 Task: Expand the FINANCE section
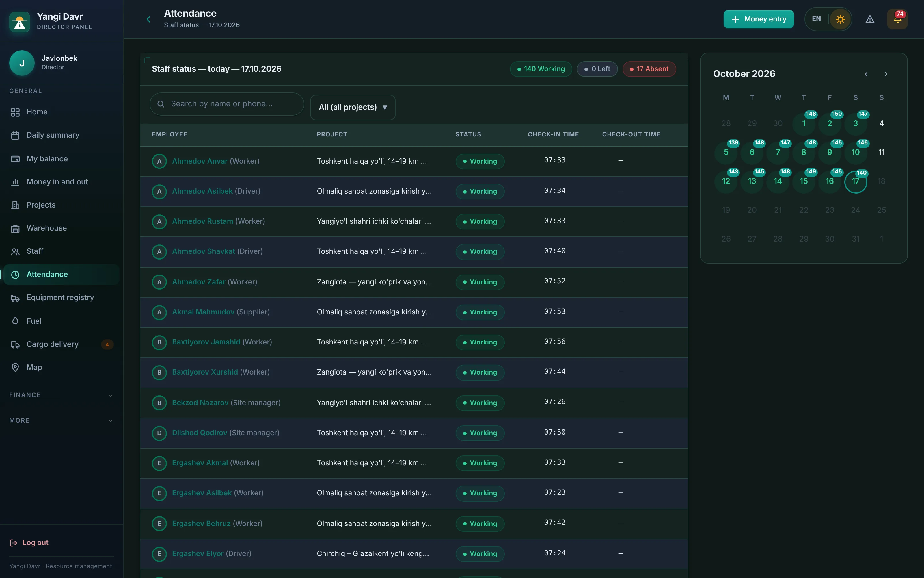click(x=61, y=395)
